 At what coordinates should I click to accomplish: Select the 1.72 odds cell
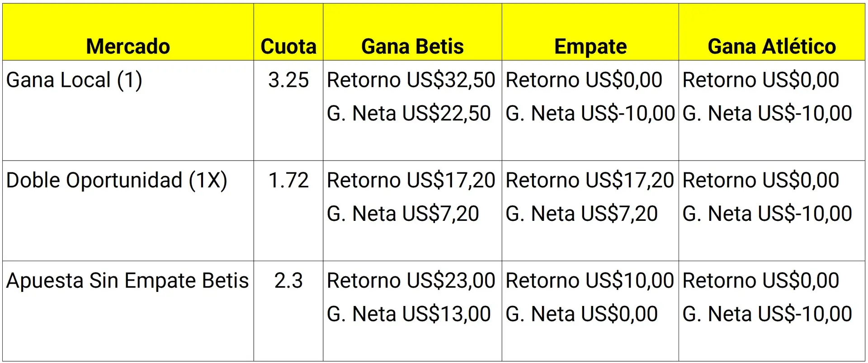[288, 181]
